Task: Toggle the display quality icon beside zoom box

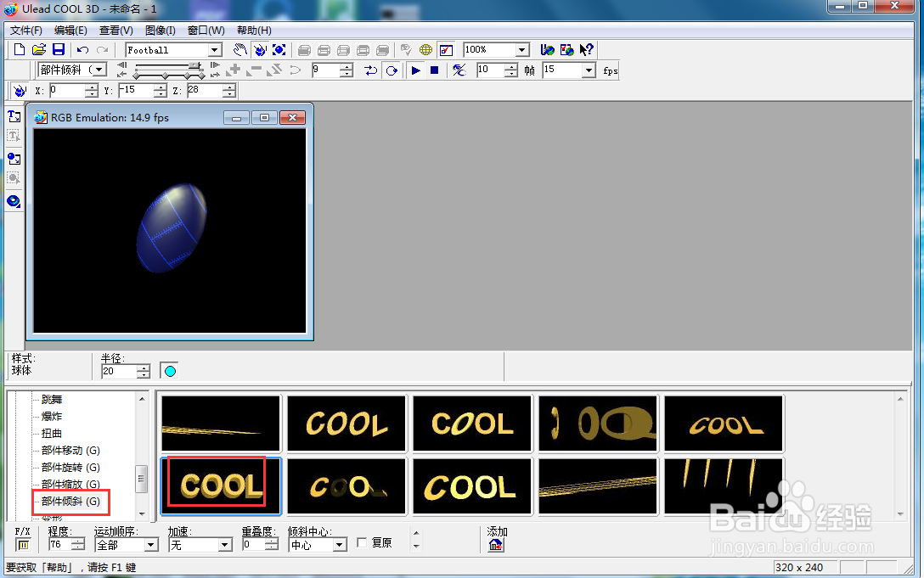Action: (446, 50)
